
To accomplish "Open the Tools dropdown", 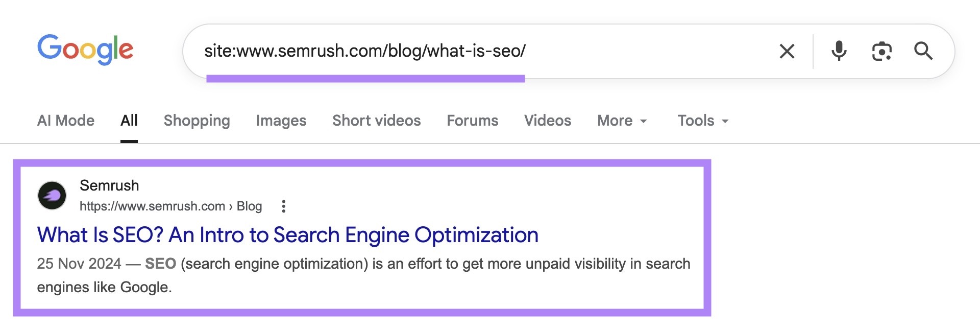I will (x=701, y=121).
